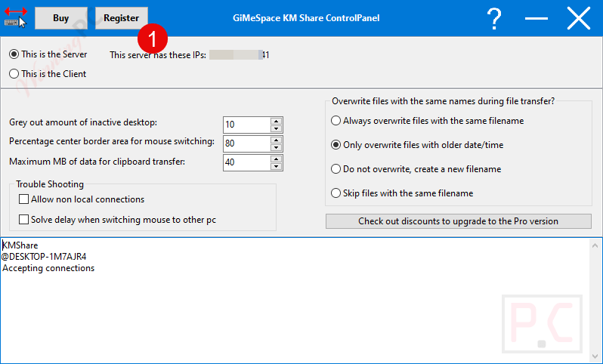Decrease grey out amount with down arrow
This screenshot has width=603, height=364.
click(x=276, y=129)
